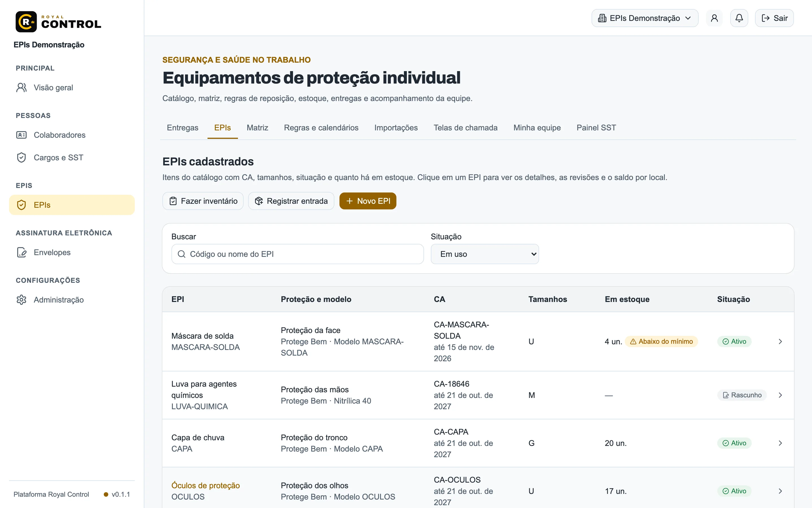Screen dimensions: 812x508
Task: Open Administração in sidebar
Action: click(72, 300)
